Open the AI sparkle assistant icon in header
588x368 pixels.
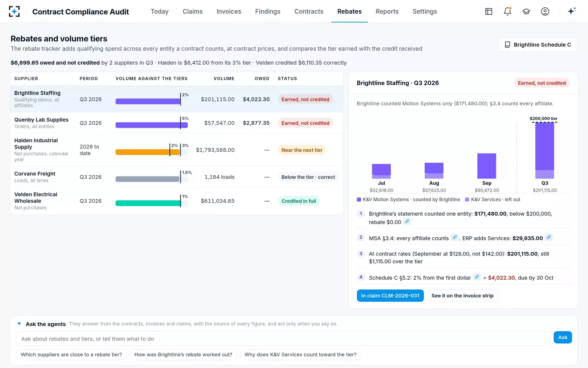[x=572, y=11]
